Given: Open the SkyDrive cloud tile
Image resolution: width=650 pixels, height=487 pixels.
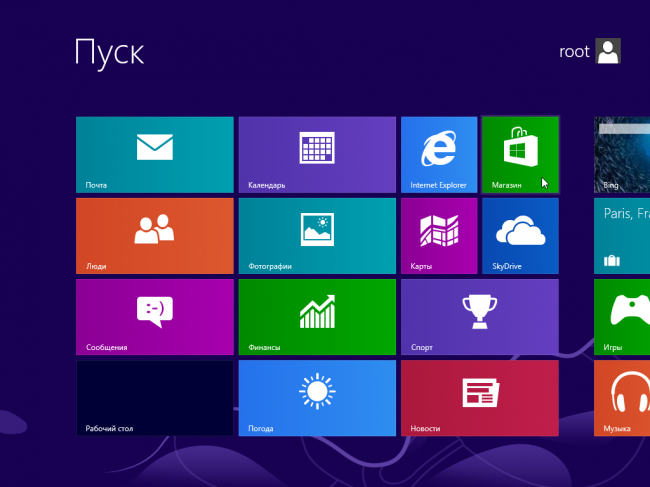Looking at the screenshot, I should pyautogui.click(x=519, y=235).
